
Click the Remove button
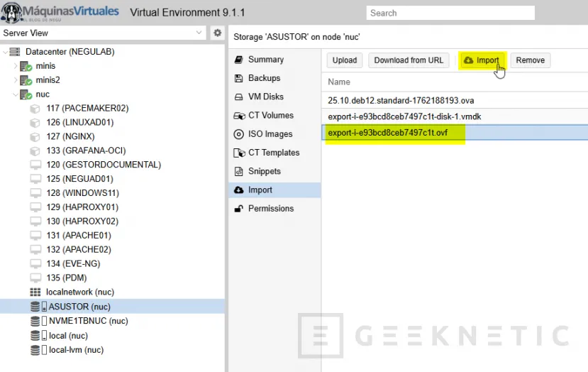coord(531,60)
